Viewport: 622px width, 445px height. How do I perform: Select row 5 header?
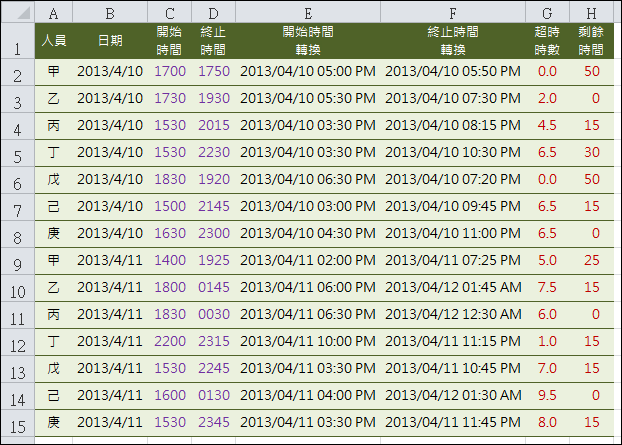pyautogui.click(x=17, y=153)
